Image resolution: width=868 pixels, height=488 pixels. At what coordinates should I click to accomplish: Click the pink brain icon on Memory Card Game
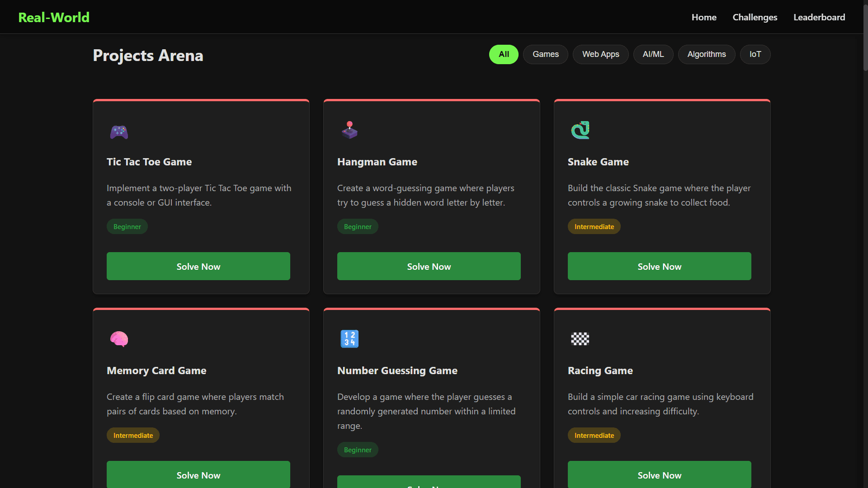pos(119,339)
